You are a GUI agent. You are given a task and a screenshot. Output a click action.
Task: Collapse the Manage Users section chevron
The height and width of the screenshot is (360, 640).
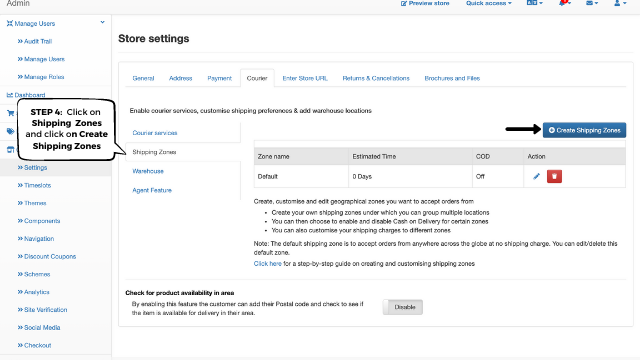coord(102,22)
